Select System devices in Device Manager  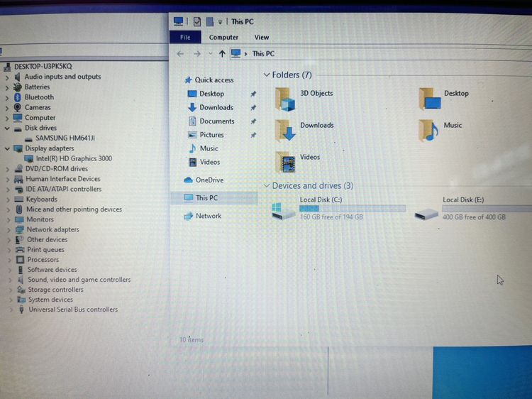[50, 300]
